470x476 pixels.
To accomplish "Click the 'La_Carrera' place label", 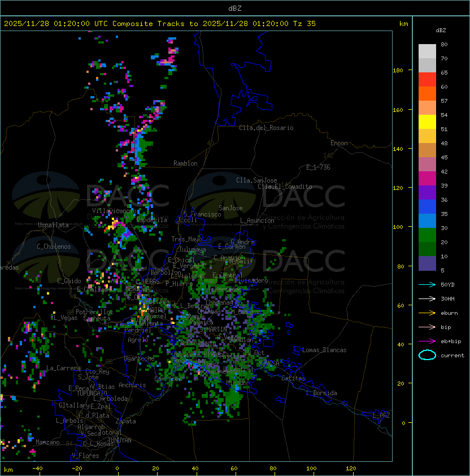I will click(63, 368).
